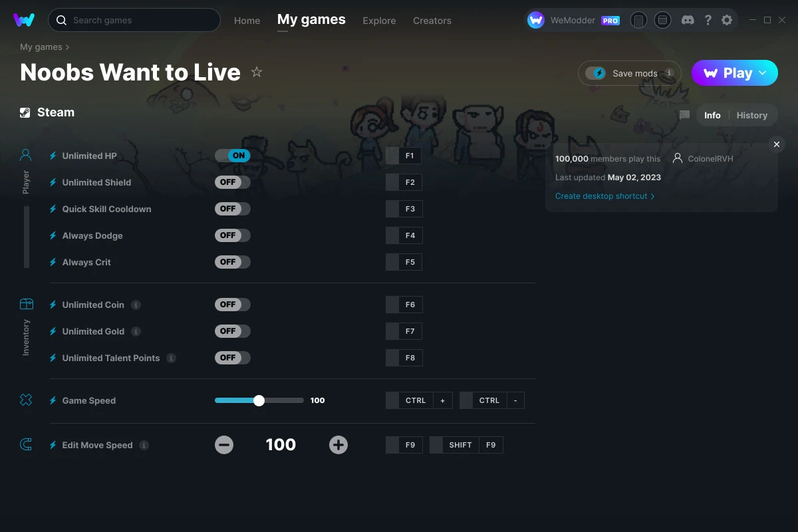798x532 pixels.
Task: Increase Edit Move Speed with plus button
Action: (338, 445)
